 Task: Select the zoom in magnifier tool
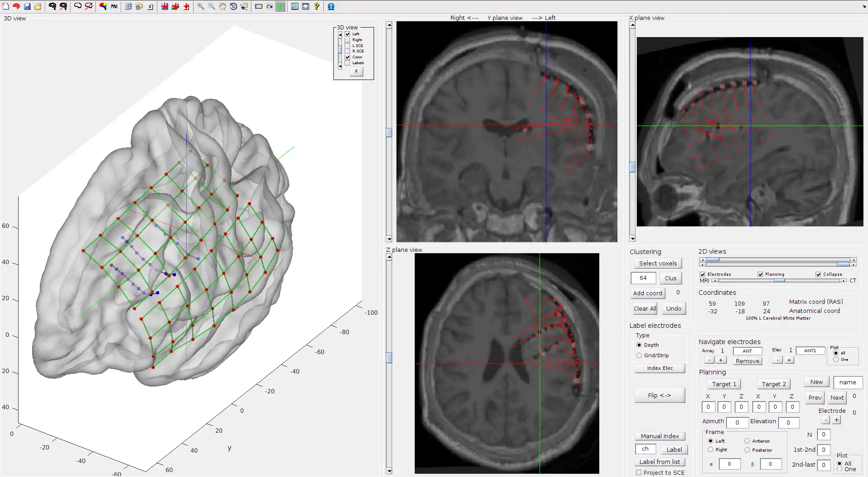pyautogui.click(x=200, y=6)
